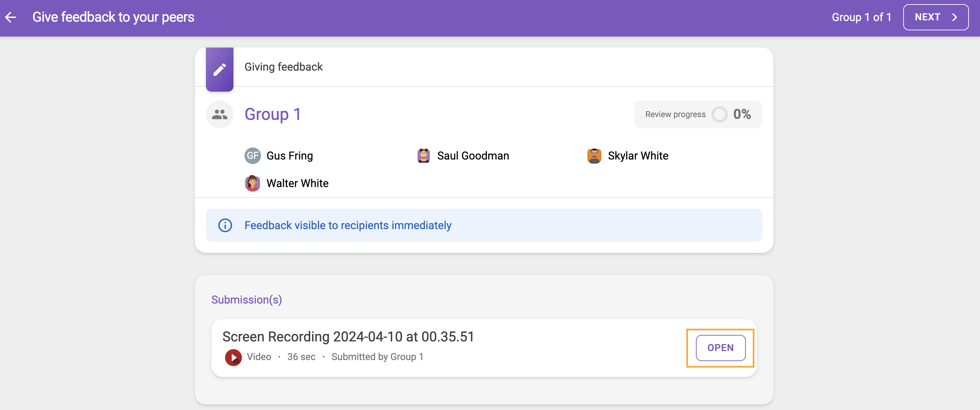Viewport: 980px width, 410px height.
Task: Click Saul Goodman's avatar
Action: (x=424, y=156)
